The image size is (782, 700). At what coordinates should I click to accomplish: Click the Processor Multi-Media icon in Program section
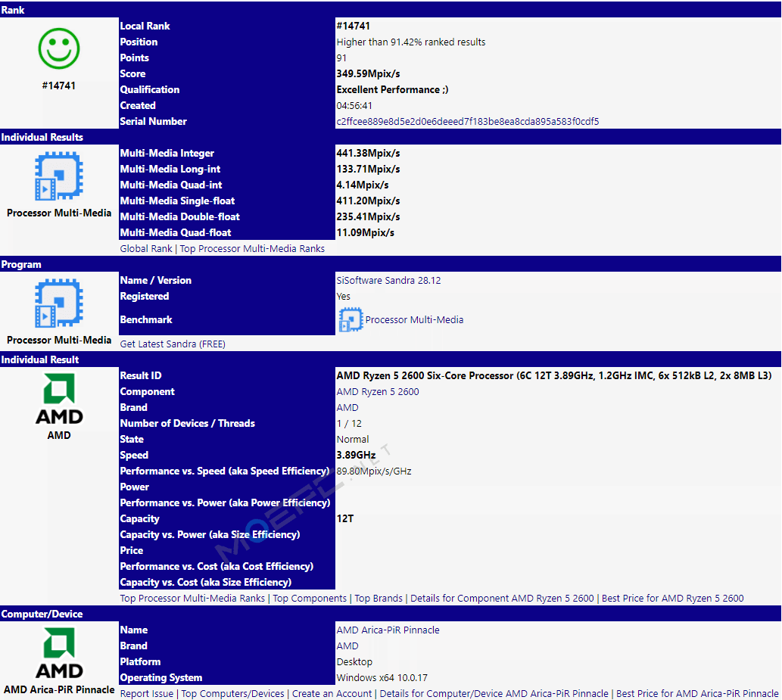[59, 303]
